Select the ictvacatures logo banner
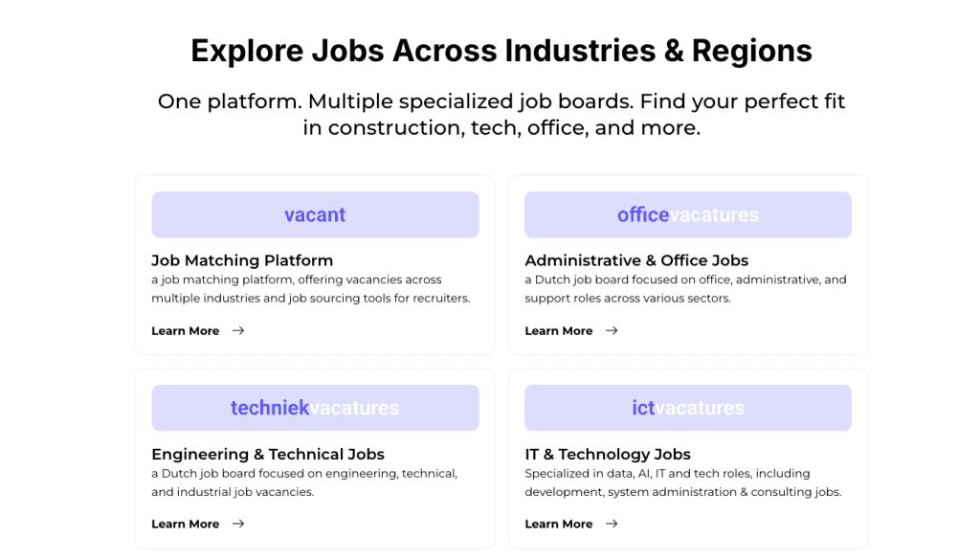Screen dimensions: 980x560 pyautogui.click(x=687, y=409)
